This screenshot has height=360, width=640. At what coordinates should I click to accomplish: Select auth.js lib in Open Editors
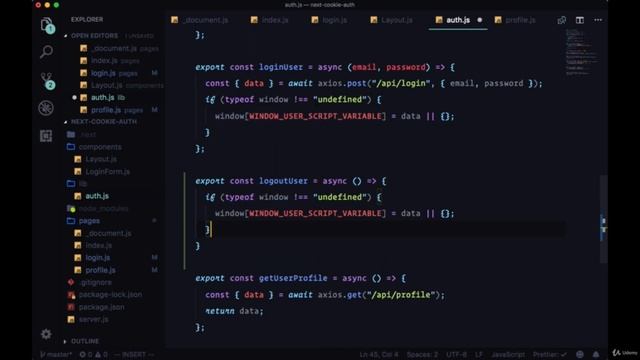click(x=103, y=98)
